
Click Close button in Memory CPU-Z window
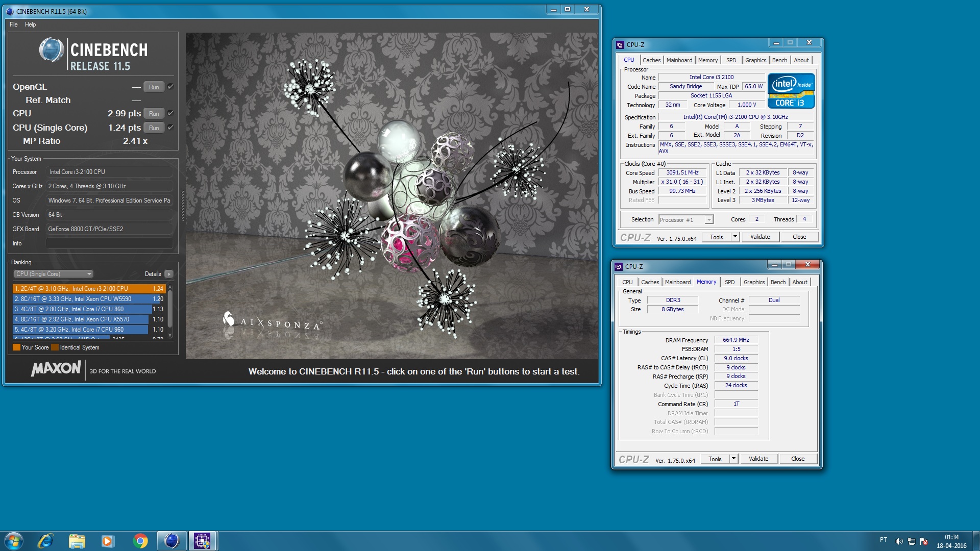(798, 459)
